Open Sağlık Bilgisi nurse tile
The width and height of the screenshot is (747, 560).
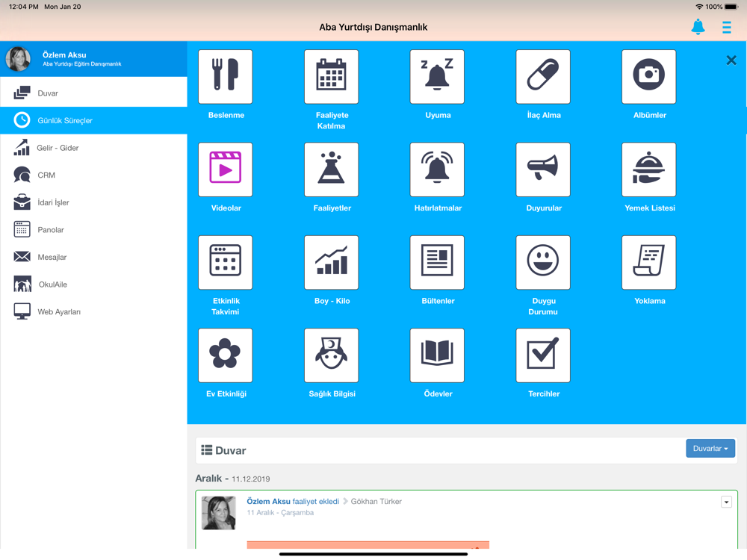click(331, 355)
